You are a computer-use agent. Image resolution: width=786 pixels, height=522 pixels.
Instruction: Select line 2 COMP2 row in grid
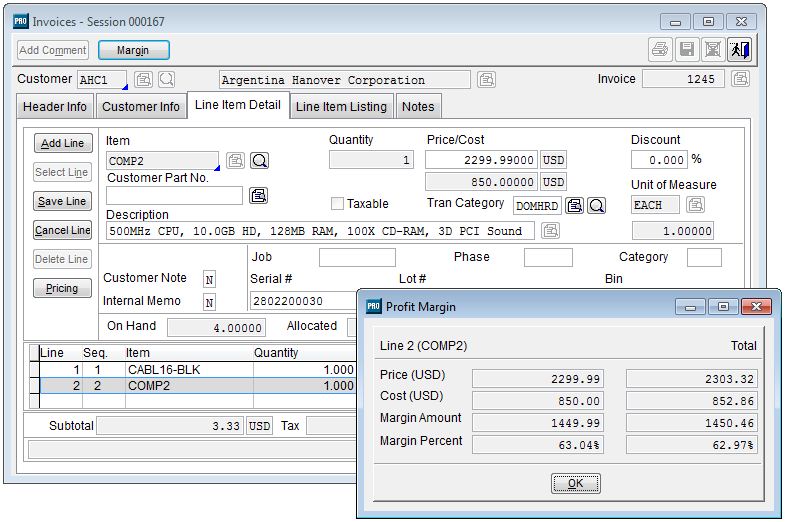[x=192, y=386]
